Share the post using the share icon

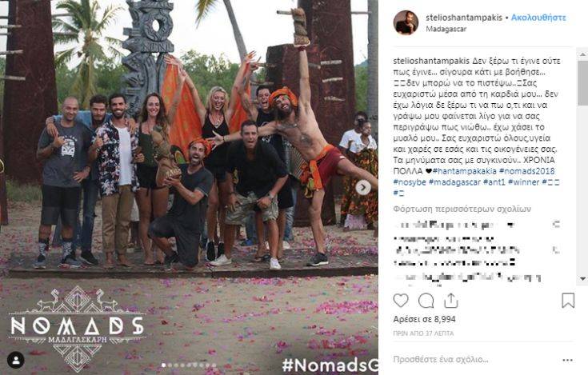450,301
